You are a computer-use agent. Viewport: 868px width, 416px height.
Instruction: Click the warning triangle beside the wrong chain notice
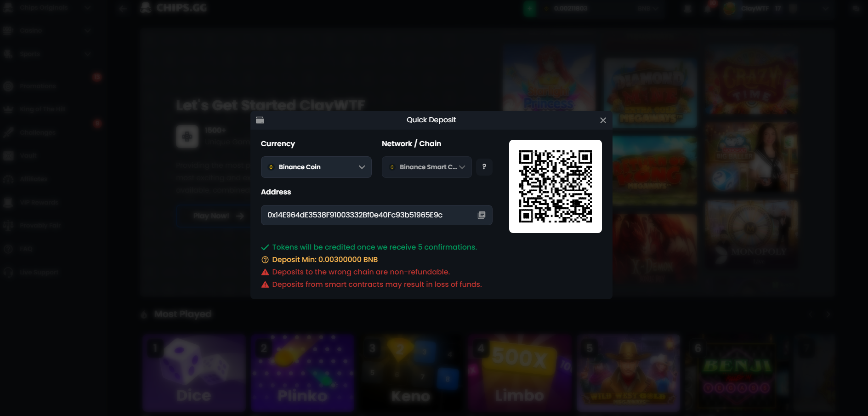265,272
